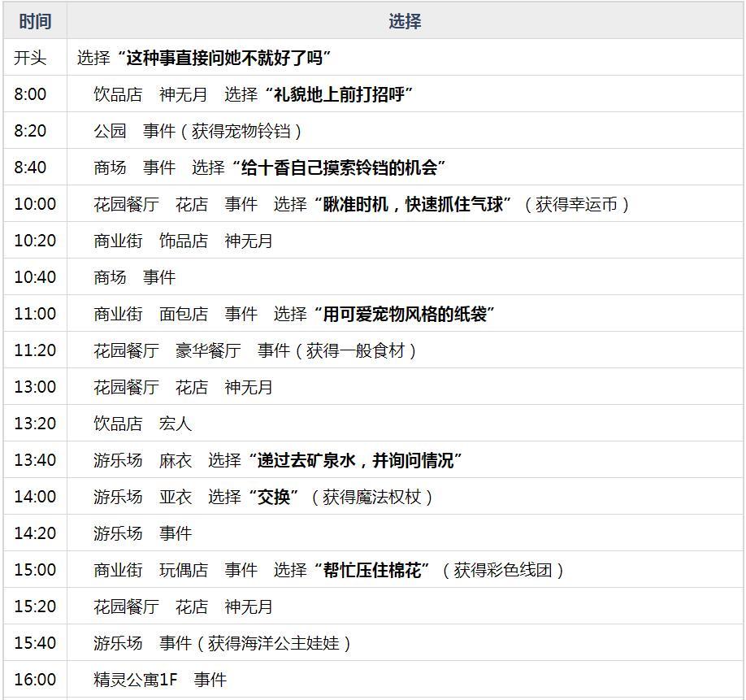Click 饮品店 in the 8:00 row
This screenshot has width=746, height=700.
tap(118, 94)
